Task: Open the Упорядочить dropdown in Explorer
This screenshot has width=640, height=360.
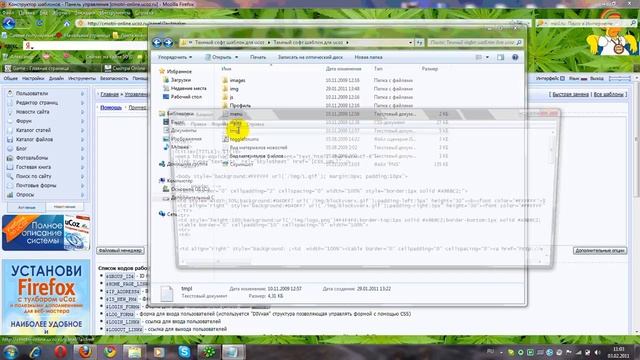Action: coord(175,58)
